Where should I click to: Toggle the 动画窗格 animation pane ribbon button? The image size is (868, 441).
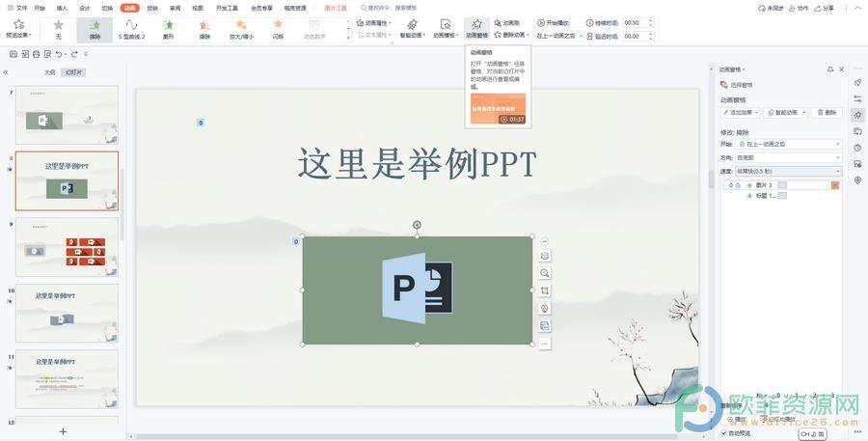click(476, 29)
